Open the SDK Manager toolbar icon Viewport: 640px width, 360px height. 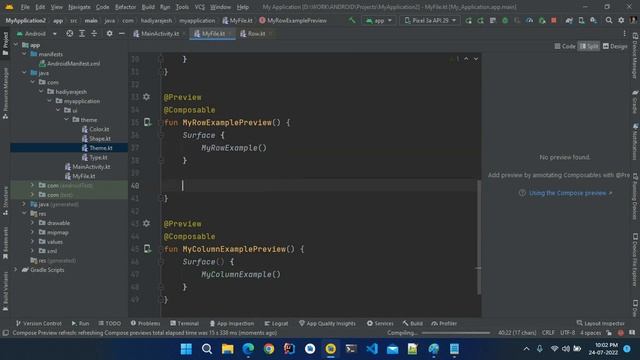pyautogui.click(x=593, y=20)
